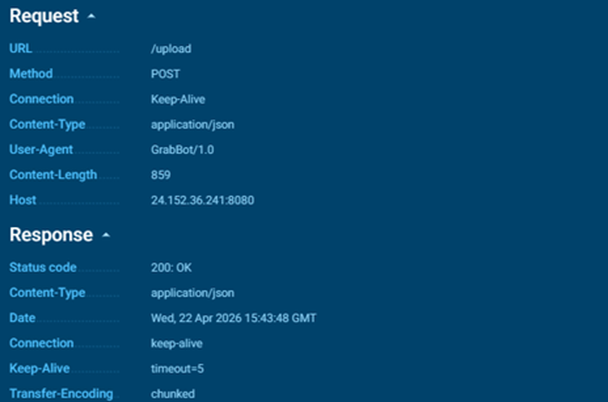
Task: Click the POST method value
Action: (x=165, y=74)
